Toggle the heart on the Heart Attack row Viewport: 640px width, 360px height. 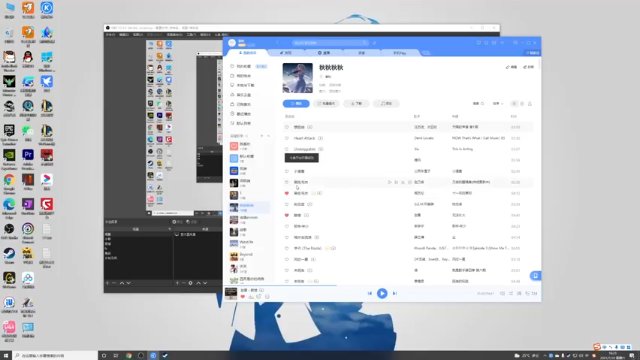(x=287, y=138)
